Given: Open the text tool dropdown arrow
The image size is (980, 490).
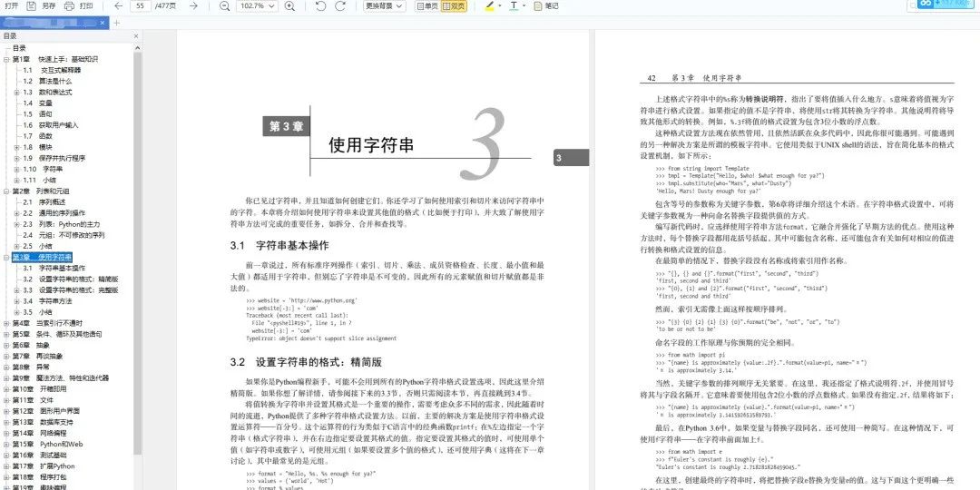Looking at the screenshot, I should tap(524, 6).
